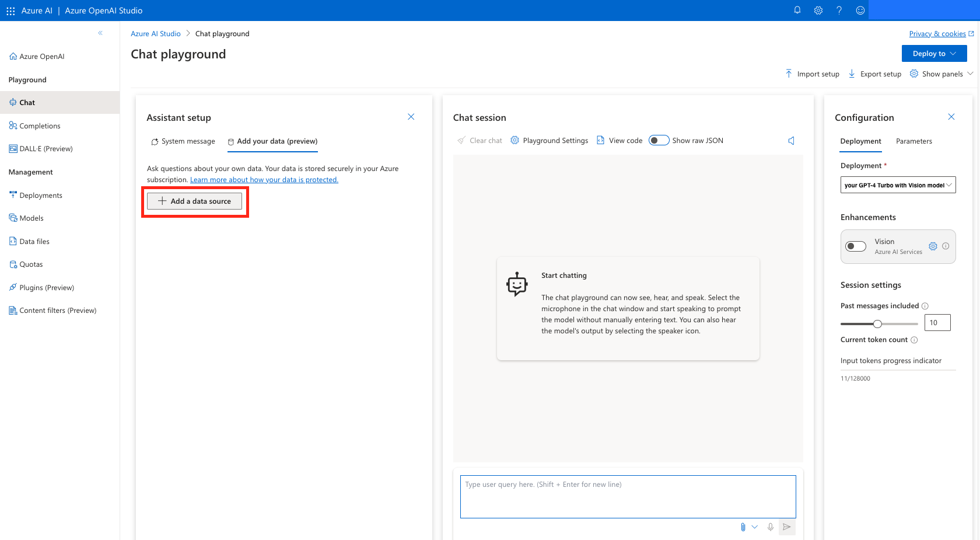Open Plugins (Preview) page
Screen dimensions: 980x540
[41, 287]
